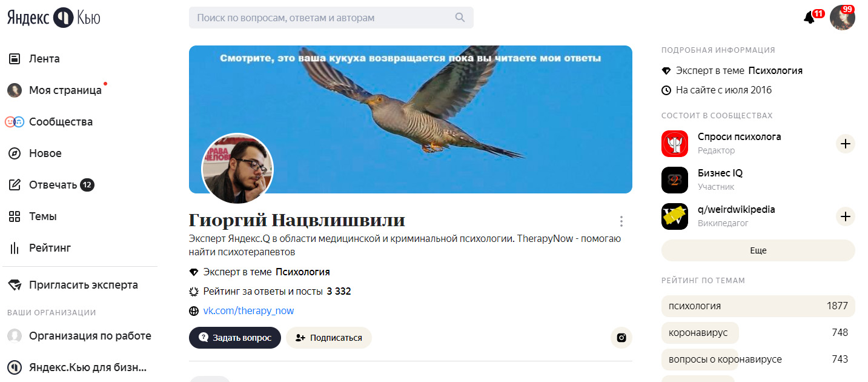Open the vk.com/therapy_now link
Screen dimensions: 868x382
(248, 310)
